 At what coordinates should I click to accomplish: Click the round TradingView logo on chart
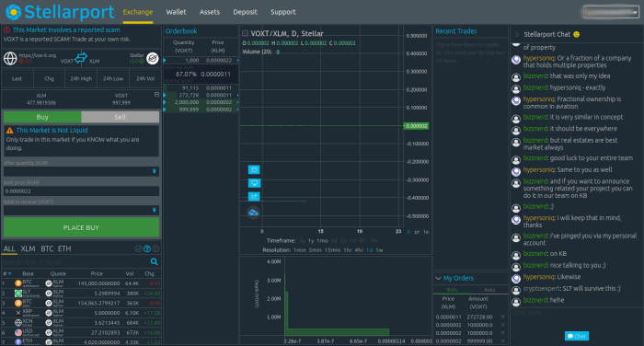coord(253,213)
